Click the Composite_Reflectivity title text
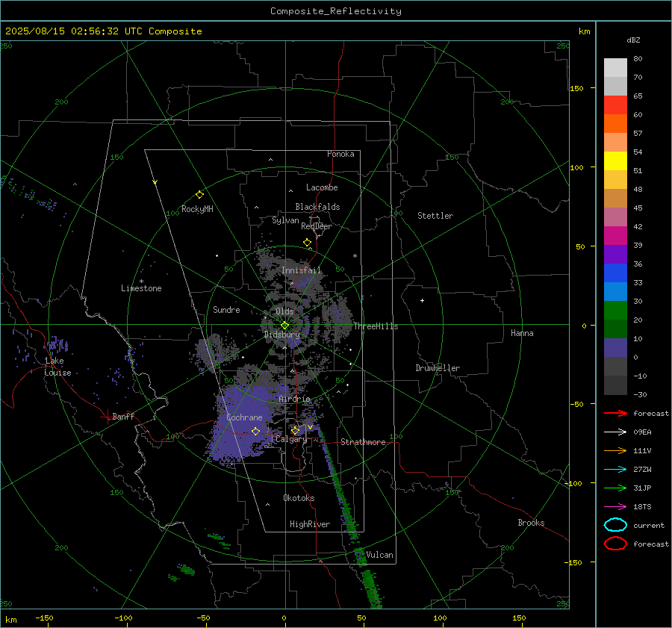 tap(335, 11)
